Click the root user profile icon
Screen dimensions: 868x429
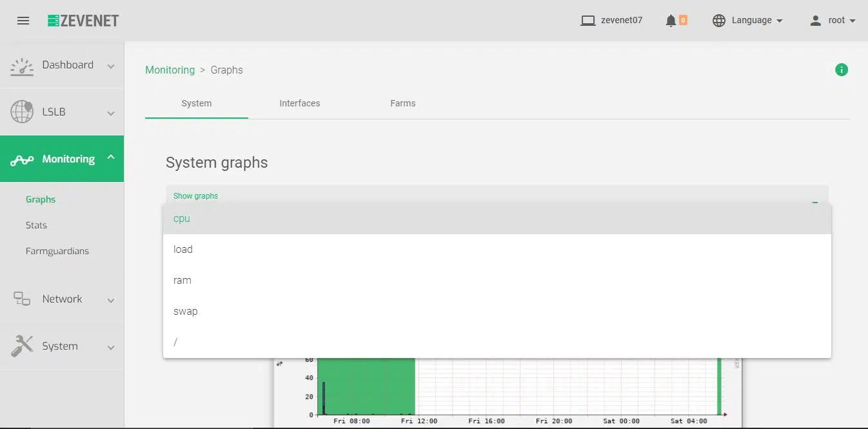816,21
